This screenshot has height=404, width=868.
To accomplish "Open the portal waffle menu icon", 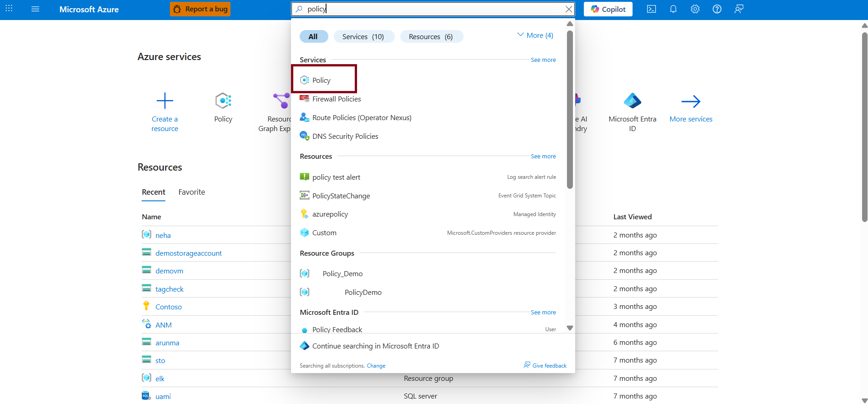I will click(9, 9).
